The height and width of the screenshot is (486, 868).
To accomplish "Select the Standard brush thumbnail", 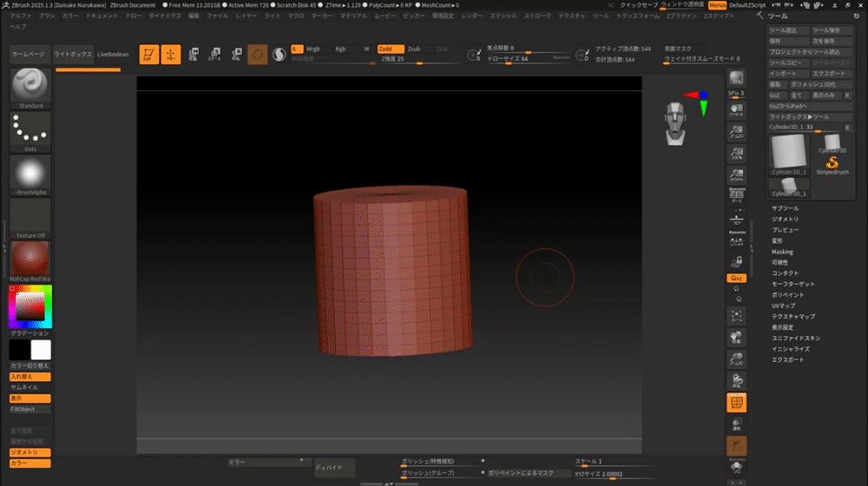I will coord(30,88).
